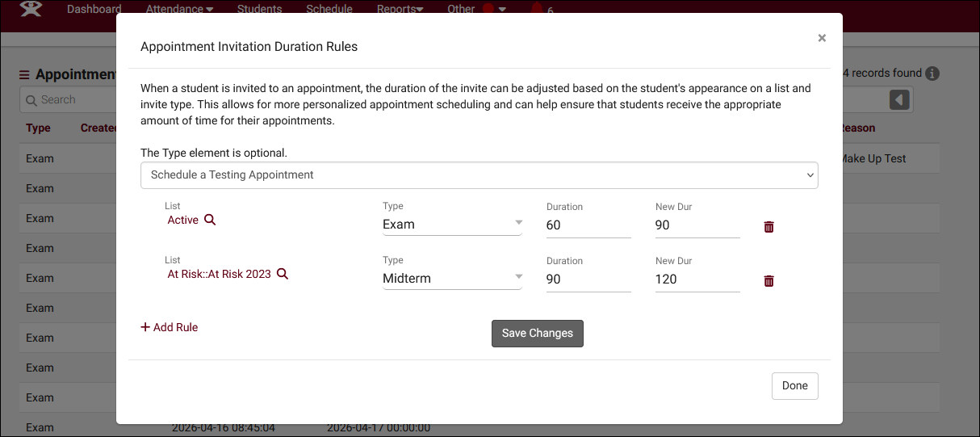Select the New Dur field with 120
This screenshot has width=980, height=437.
[697, 279]
